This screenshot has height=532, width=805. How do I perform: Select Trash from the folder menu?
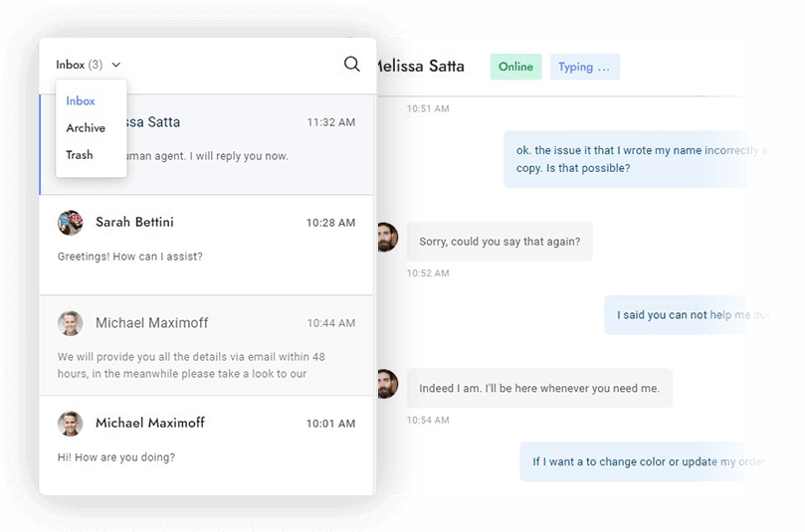[80, 155]
